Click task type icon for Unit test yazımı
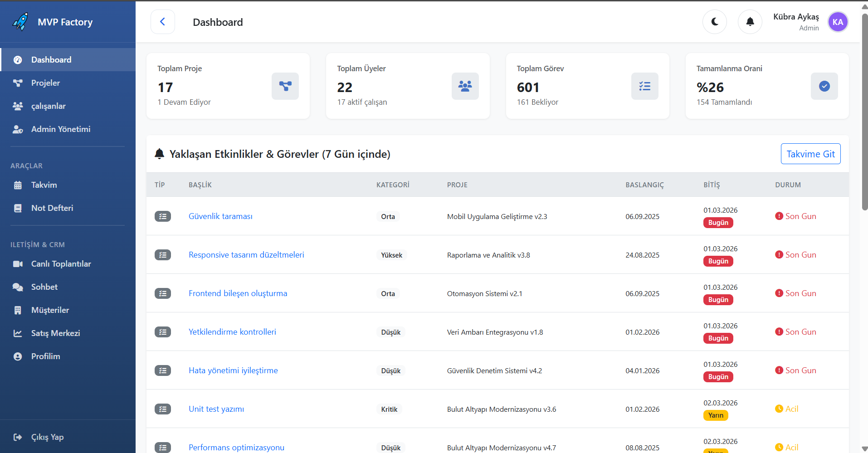This screenshot has height=453, width=868. [x=163, y=409]
